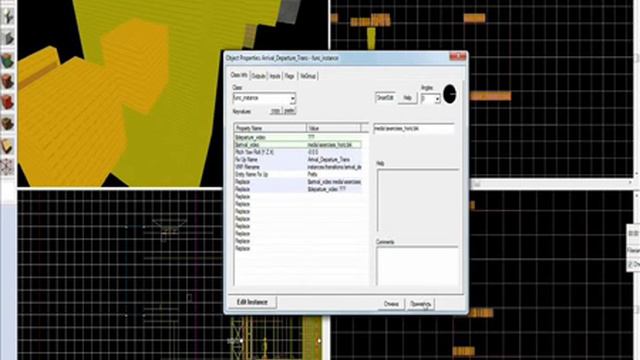Click Apply current texture brown cube icon
Screen dimensions: 640x360
(8, 81)
